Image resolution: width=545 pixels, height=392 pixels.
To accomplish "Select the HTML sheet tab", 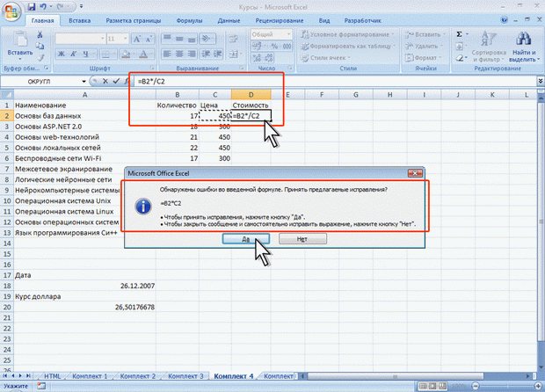I will (53, 375).
